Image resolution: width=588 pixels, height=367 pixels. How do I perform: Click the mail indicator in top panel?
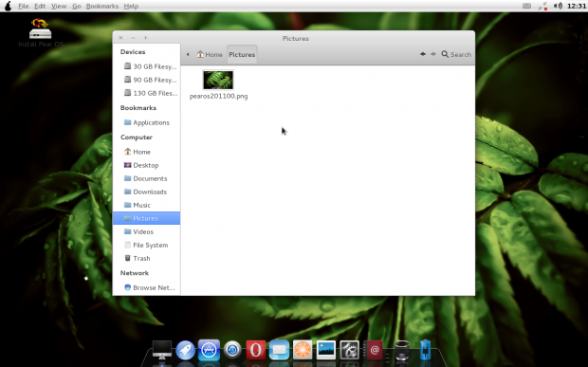527,6
